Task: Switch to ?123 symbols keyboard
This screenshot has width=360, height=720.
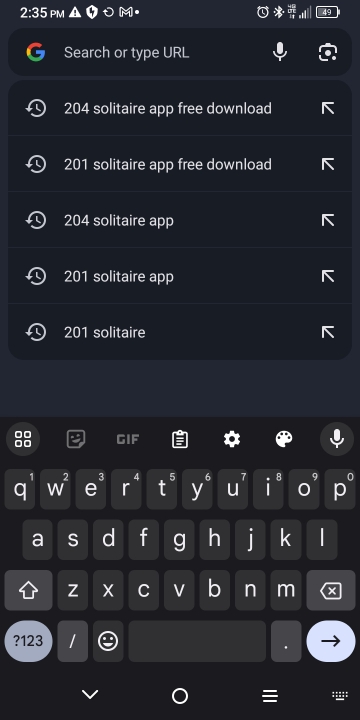Action: [x=28, y=641]
